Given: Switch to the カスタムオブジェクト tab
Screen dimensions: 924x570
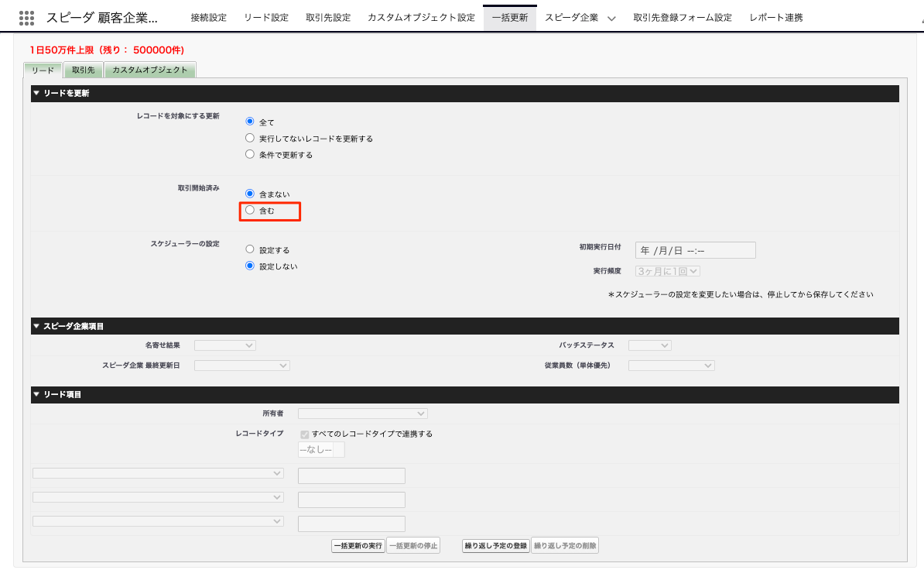Looking at the screenshot, I should (150, 70).
